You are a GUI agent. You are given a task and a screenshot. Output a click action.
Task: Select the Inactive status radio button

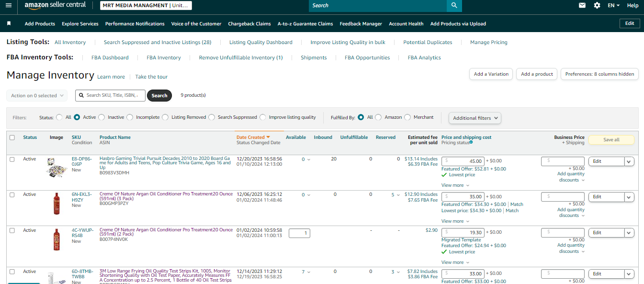click(102, 117)
